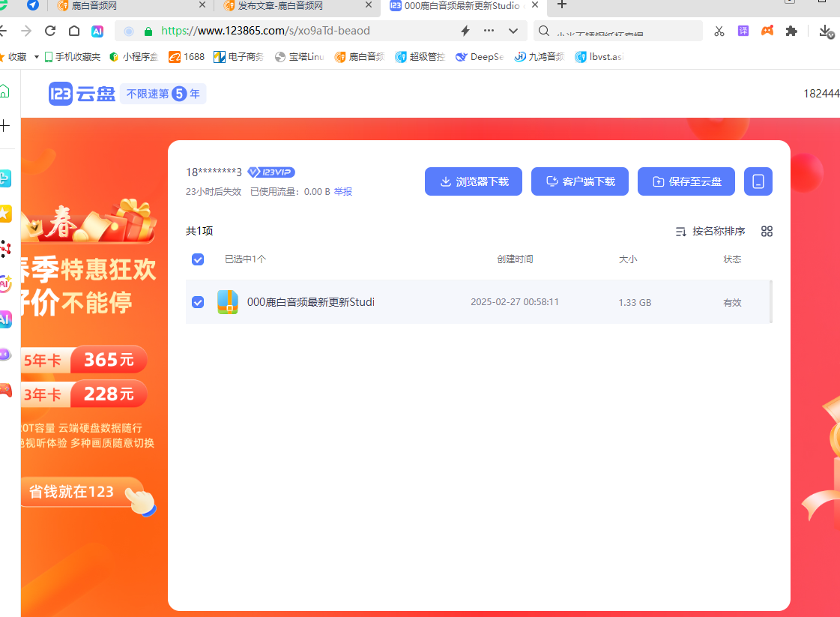840x617 pixels.
Task: Open the 电子商务 bookmark
Action: (238, 57)
